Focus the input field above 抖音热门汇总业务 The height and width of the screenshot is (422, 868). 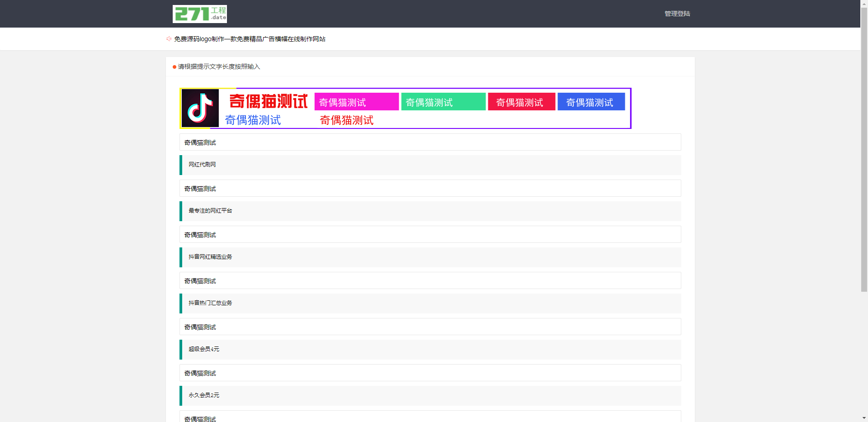[430, 280]
